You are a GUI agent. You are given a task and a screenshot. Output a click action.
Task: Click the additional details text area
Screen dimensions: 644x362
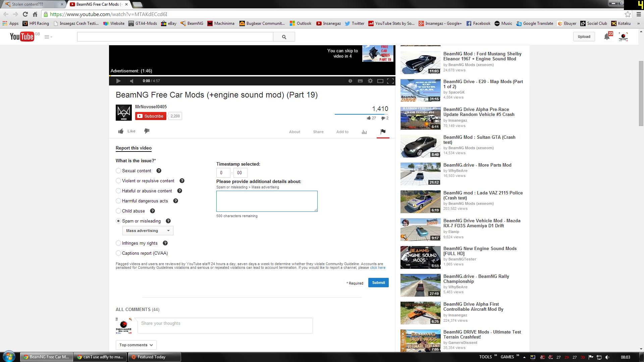(x=267, y=201)
